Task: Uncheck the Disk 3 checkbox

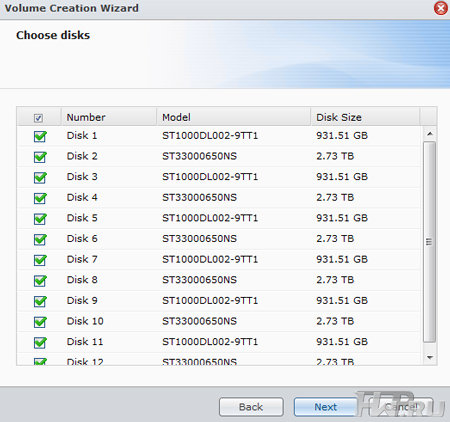Action: [x=40, y=178]
